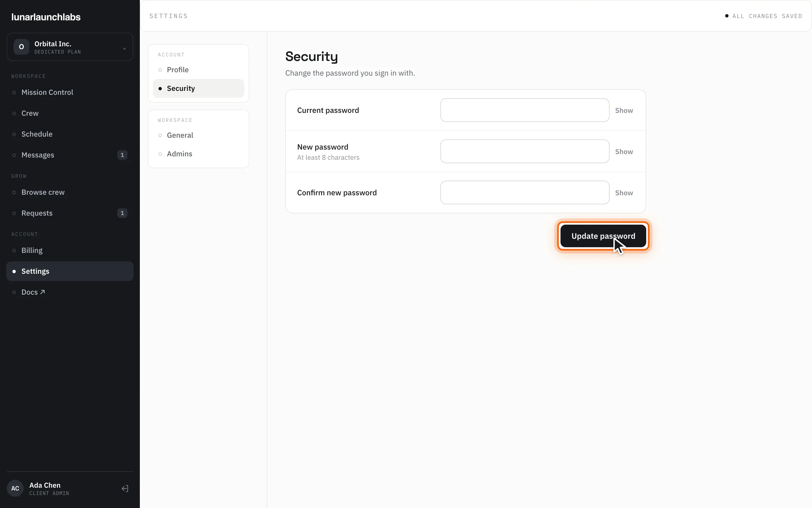
Task: Click the At least 8 characters hint
Action: [328, 157]
